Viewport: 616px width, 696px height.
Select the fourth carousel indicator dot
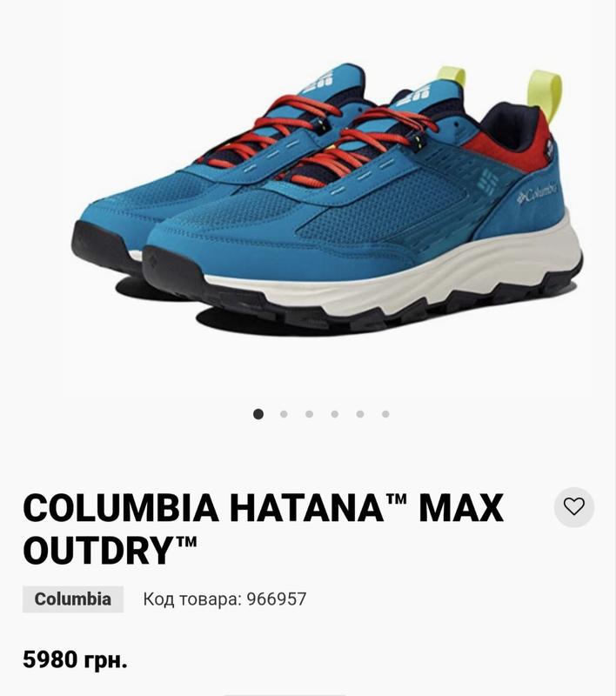tap(335, 414)
